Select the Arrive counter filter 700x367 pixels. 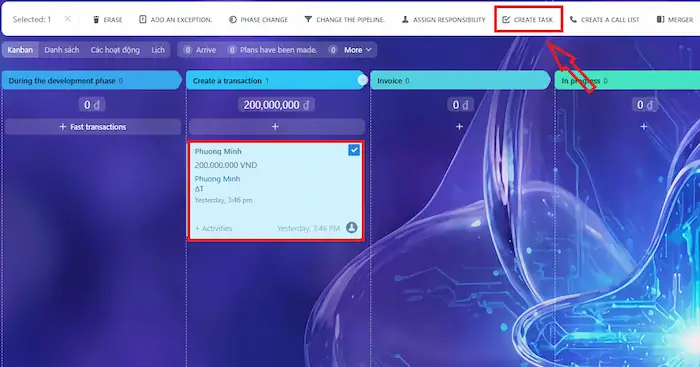tap(200, 50)
